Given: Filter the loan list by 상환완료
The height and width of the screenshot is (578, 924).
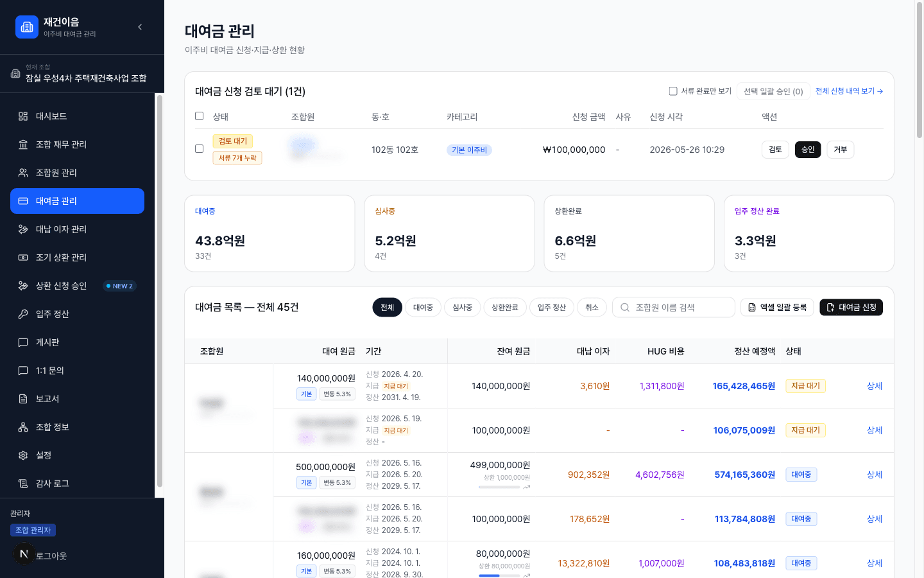Looking at the screenshot, I should [505, 308].
